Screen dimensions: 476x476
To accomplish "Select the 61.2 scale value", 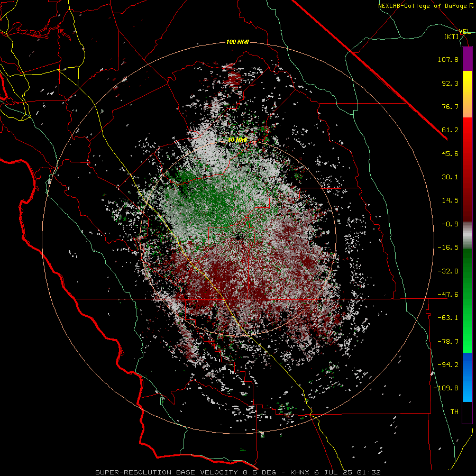I will pos(450,130).
